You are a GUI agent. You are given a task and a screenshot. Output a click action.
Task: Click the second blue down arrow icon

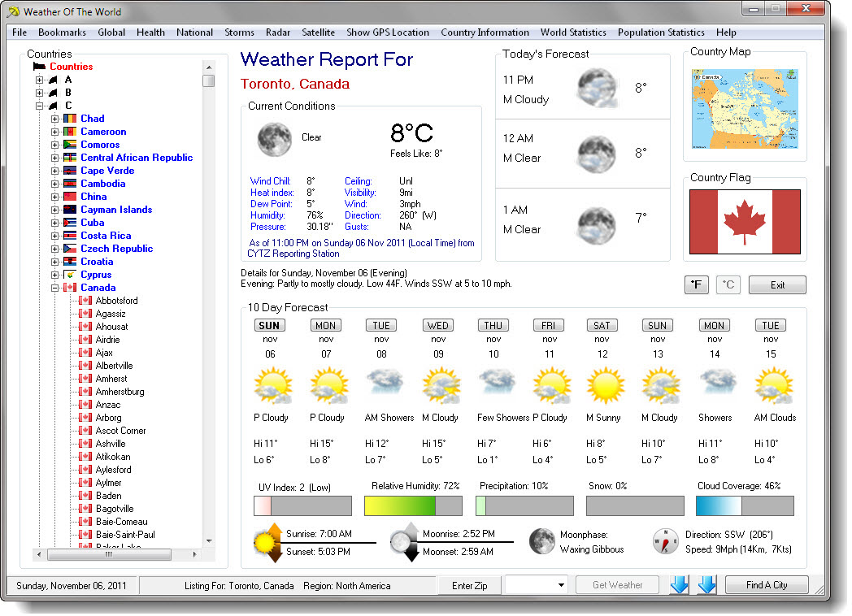click(706, 584)
